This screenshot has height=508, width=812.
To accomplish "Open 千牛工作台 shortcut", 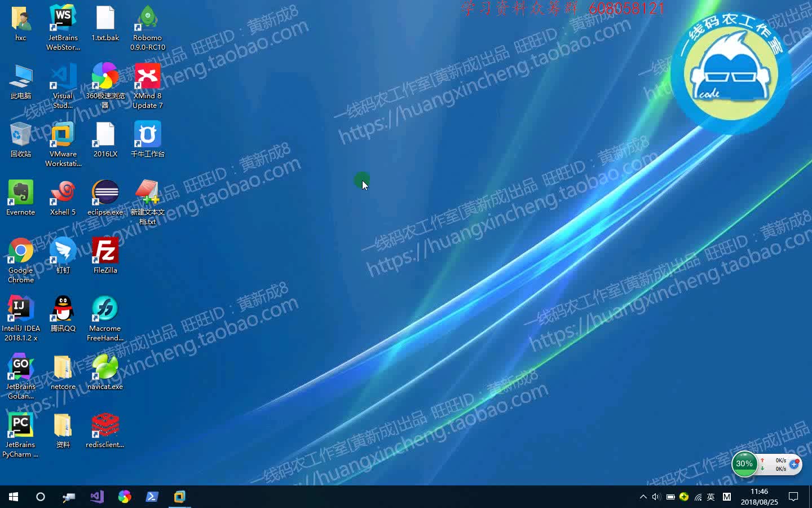I will (148, 140).
